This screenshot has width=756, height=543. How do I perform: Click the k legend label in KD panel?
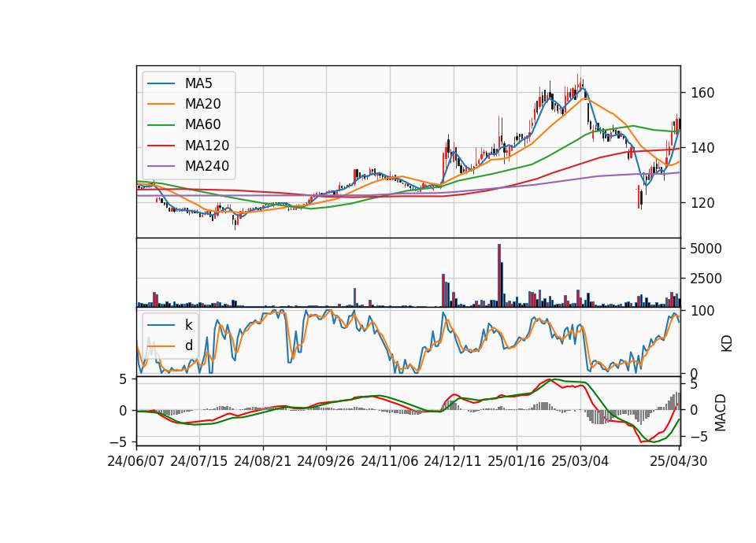click(188, 325)
